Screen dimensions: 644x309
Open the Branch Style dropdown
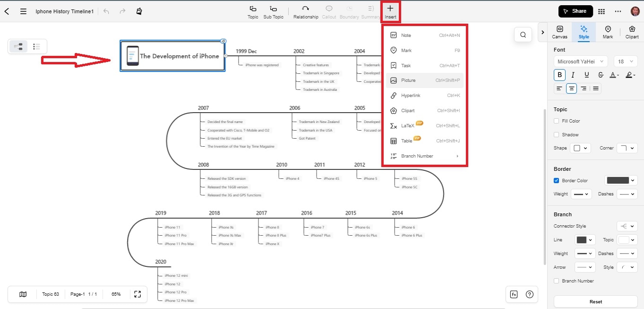(627, 267)
